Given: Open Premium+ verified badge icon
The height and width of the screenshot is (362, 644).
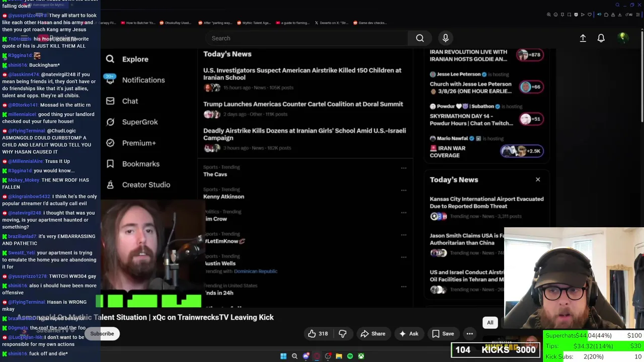Looking at the screenshot, I should 110,143.
